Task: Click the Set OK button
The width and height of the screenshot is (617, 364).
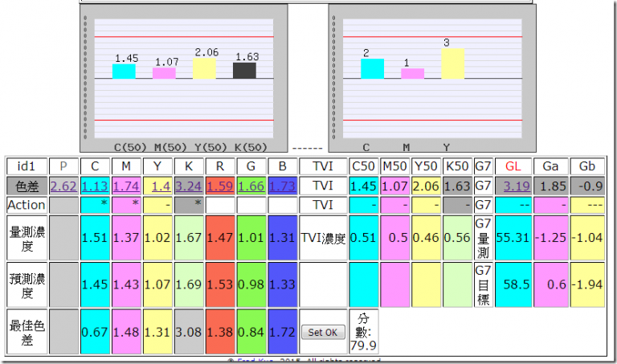Action: click(x=323, y=332)
